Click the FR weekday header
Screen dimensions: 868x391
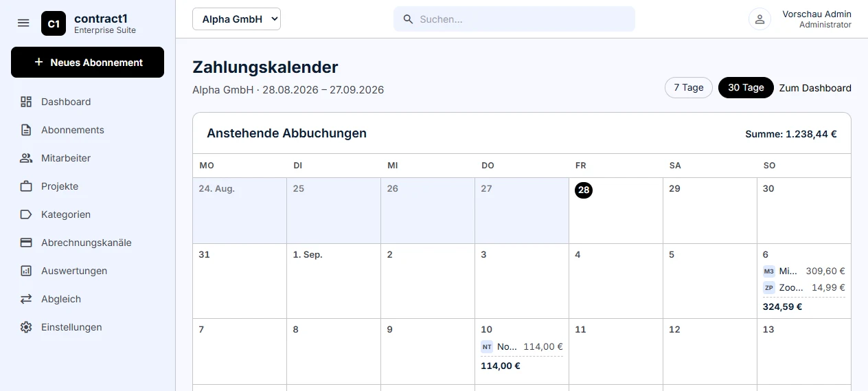580,166
